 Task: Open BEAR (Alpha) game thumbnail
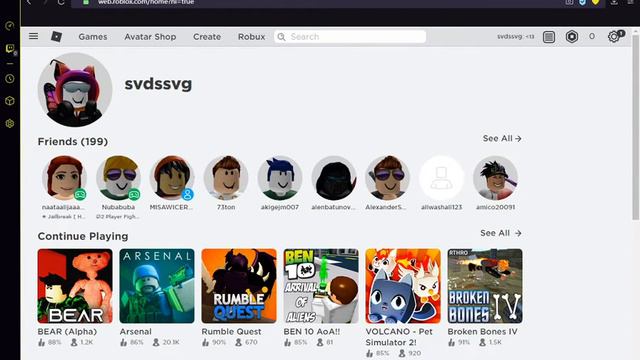(x=75, y=286)
